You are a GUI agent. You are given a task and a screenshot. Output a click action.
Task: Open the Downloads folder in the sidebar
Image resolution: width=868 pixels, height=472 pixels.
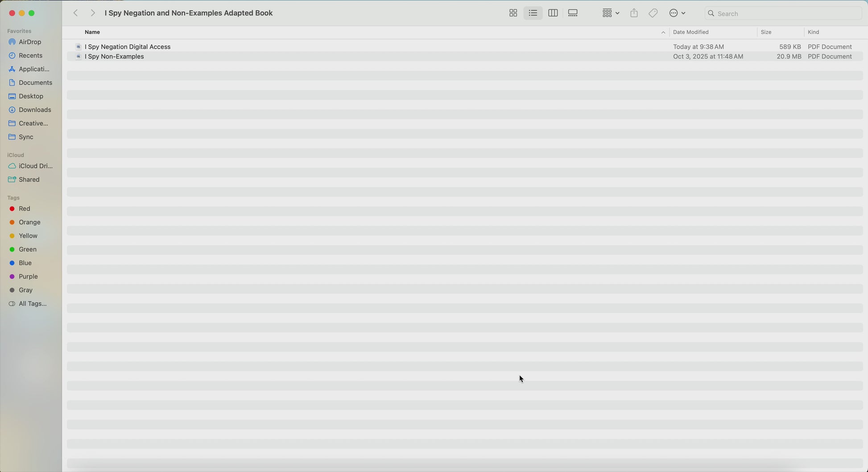tap(35, 110)
